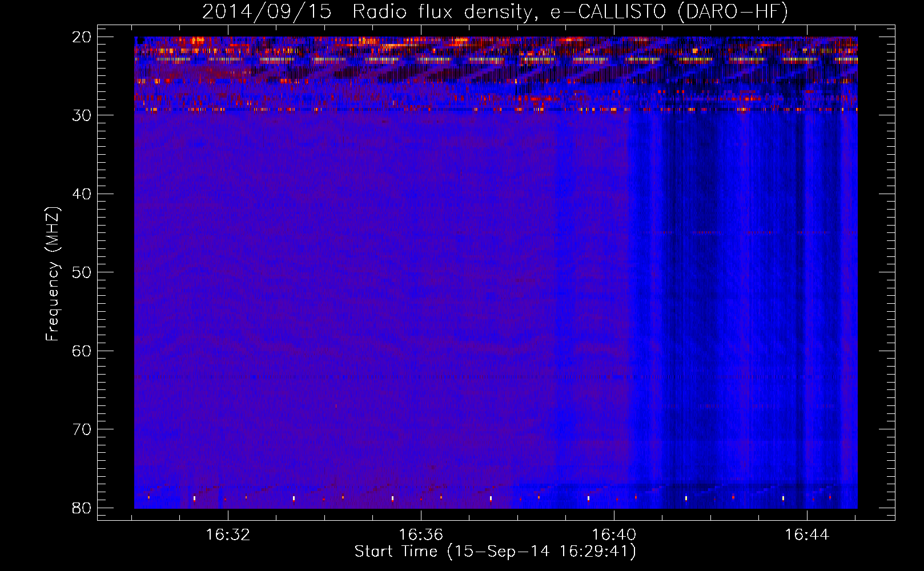Click the 40 frequency tick label
Viewport: 924px width, 571px height.
tap(82, 194)
